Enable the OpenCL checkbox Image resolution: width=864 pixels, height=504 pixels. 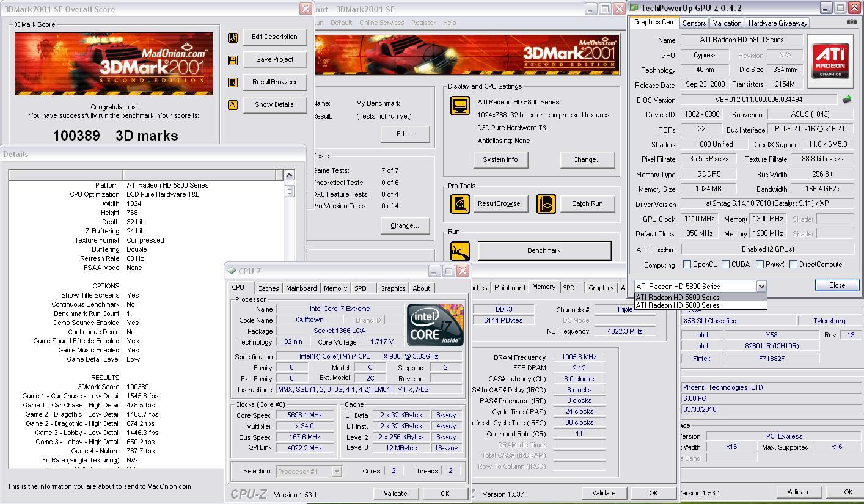(687, 265)
